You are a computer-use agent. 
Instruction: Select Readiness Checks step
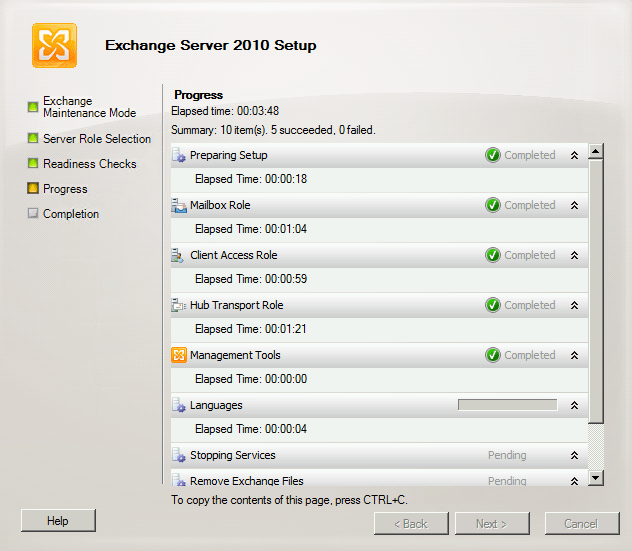(x=89, y=164)
